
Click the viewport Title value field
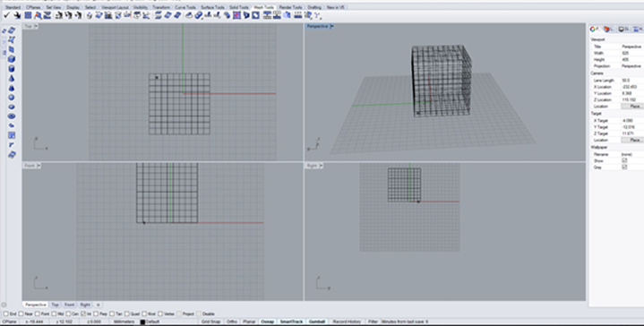pos(631,47)
